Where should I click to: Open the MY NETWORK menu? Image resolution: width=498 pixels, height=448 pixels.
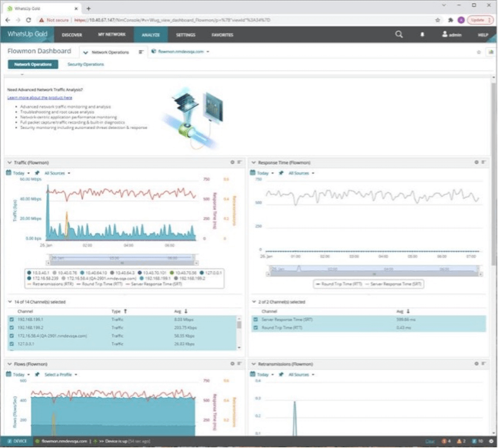112,34
